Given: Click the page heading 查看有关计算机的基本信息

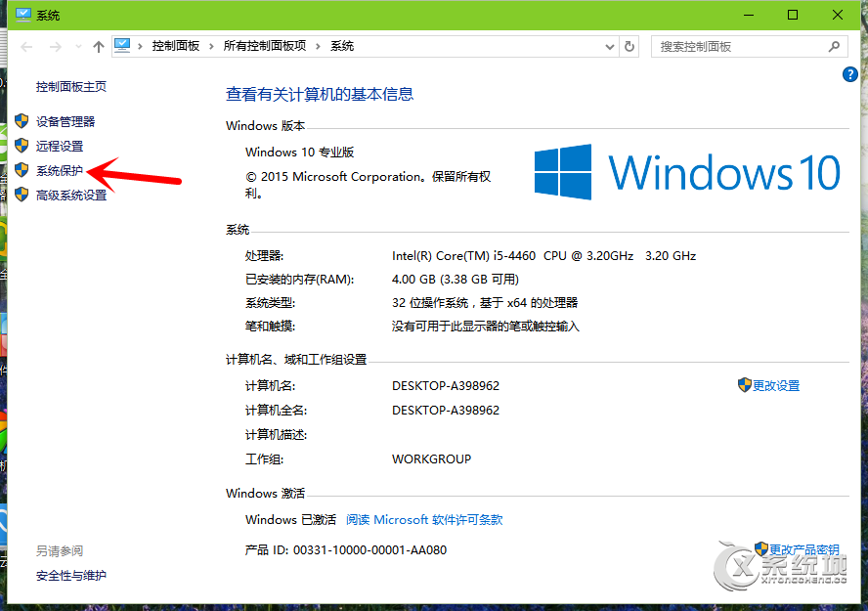Looking at the screenshot, I should pos(320,94).
